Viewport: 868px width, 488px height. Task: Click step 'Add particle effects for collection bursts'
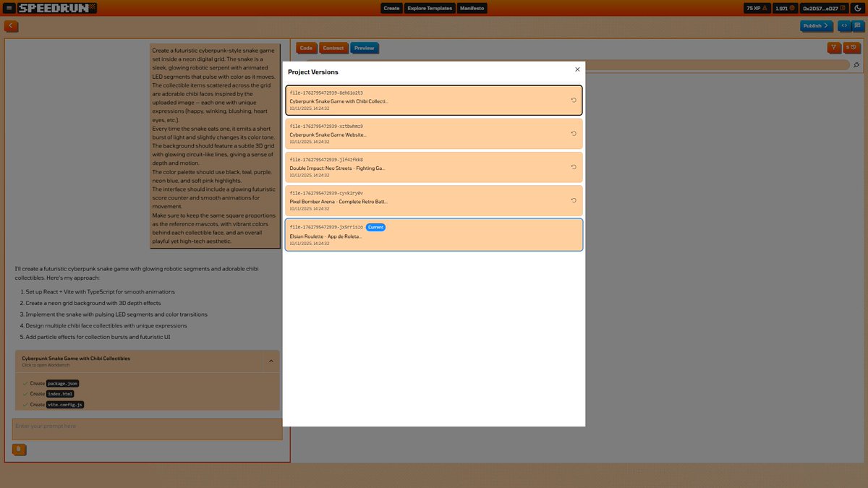click(x=98, y=337)
